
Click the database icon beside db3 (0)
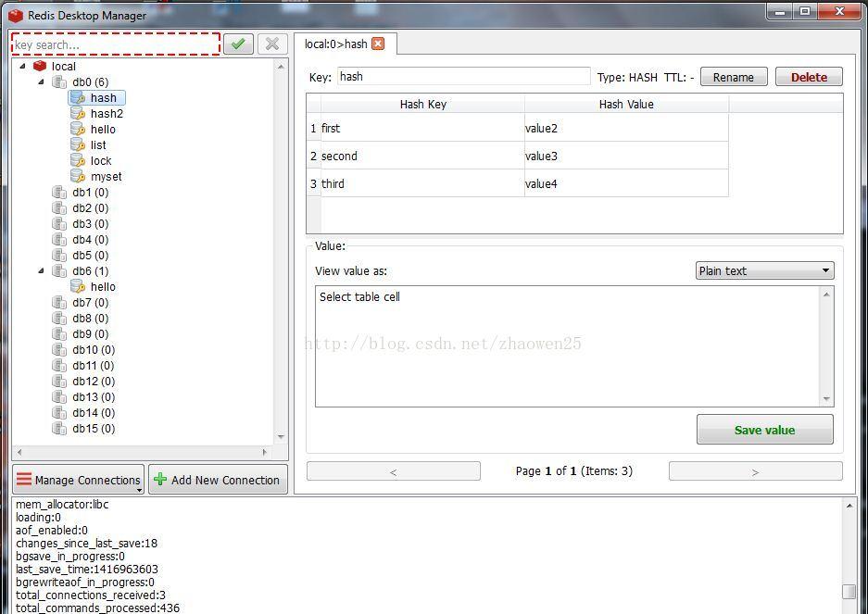59,224
